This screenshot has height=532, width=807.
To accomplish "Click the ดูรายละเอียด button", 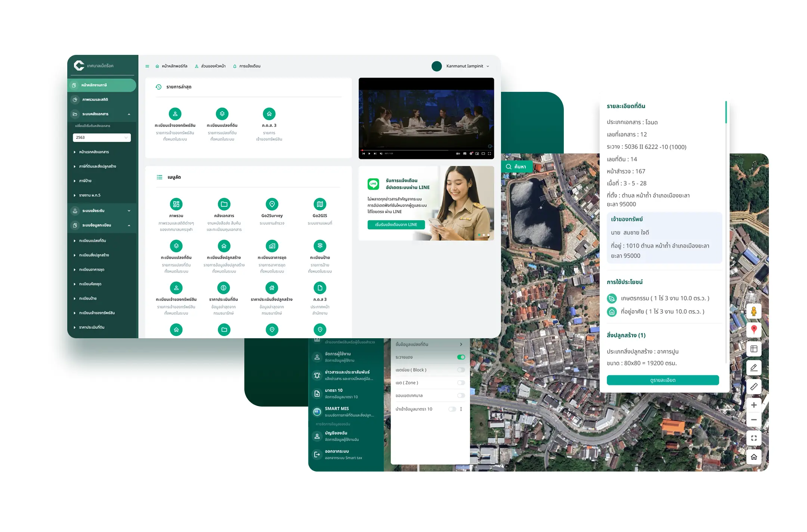I will tap(662, 380).
